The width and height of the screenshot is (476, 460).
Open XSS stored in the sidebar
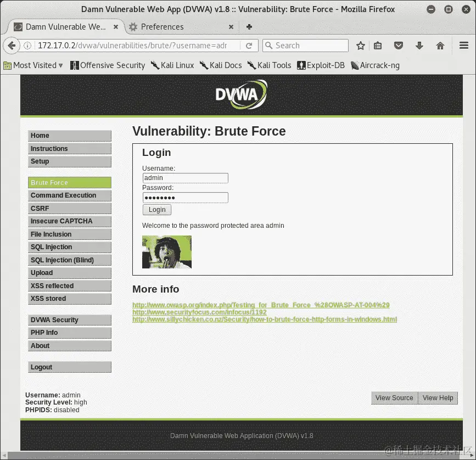(x=70, y=299)
